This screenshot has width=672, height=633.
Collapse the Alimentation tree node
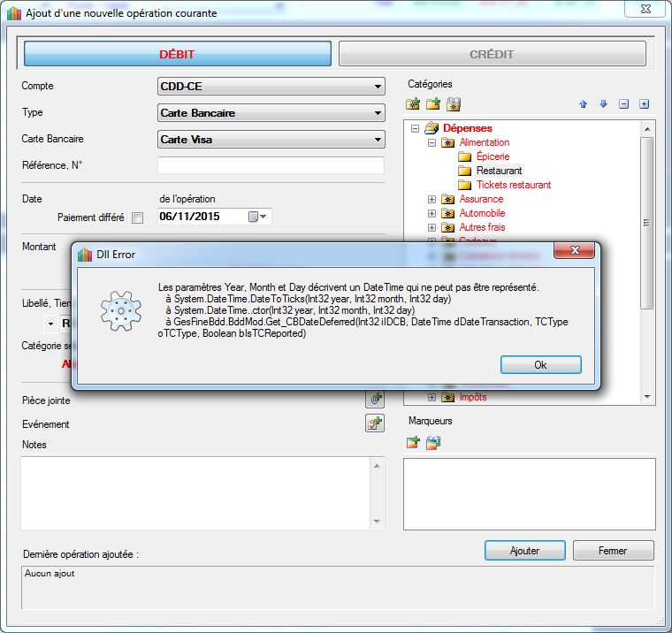(x=431, y=142)
